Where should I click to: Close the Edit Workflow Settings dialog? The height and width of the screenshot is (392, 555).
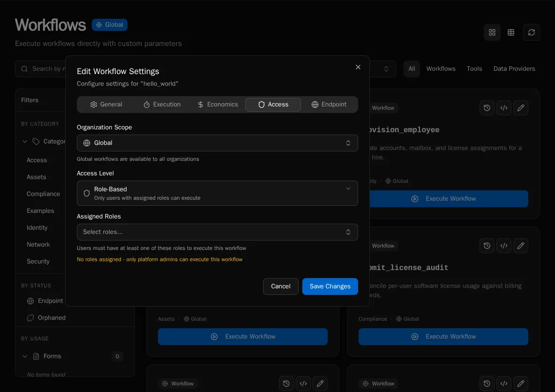point(358,67)
